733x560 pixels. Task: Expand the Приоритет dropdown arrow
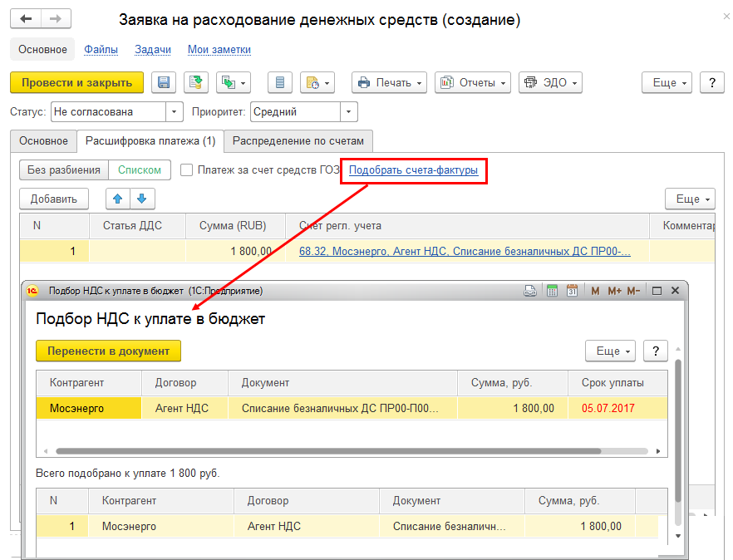pos(348,112)
